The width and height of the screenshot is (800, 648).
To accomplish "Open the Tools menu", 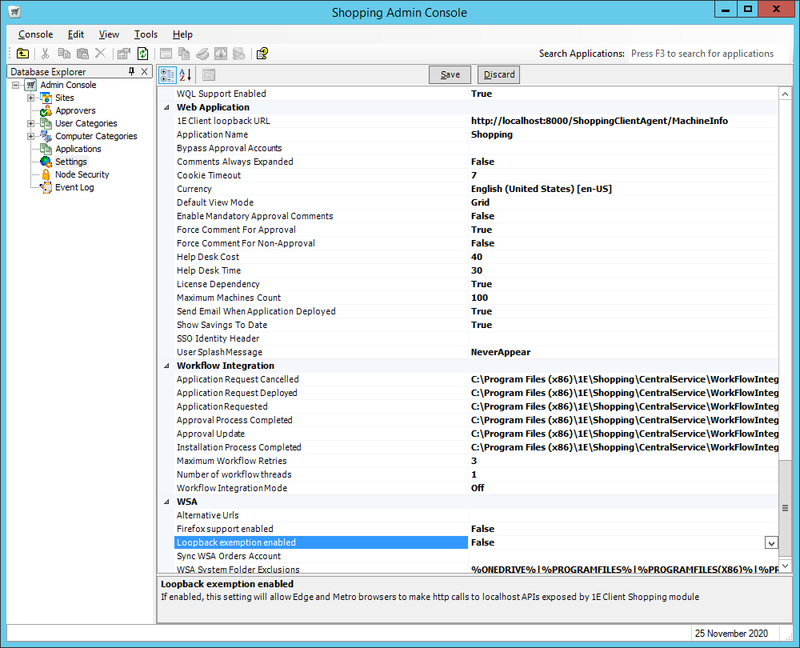I will (146, 35).
